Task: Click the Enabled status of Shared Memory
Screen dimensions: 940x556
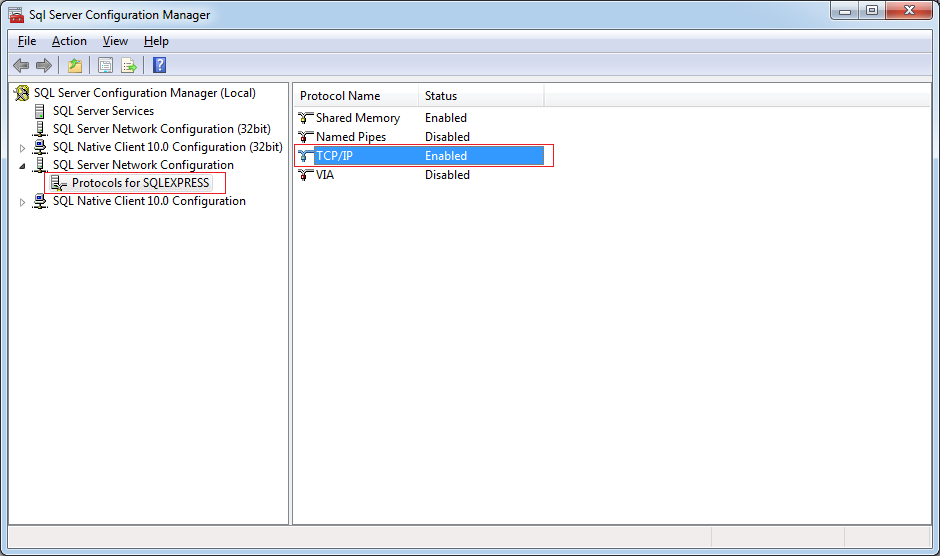Action: click(445, 118)
